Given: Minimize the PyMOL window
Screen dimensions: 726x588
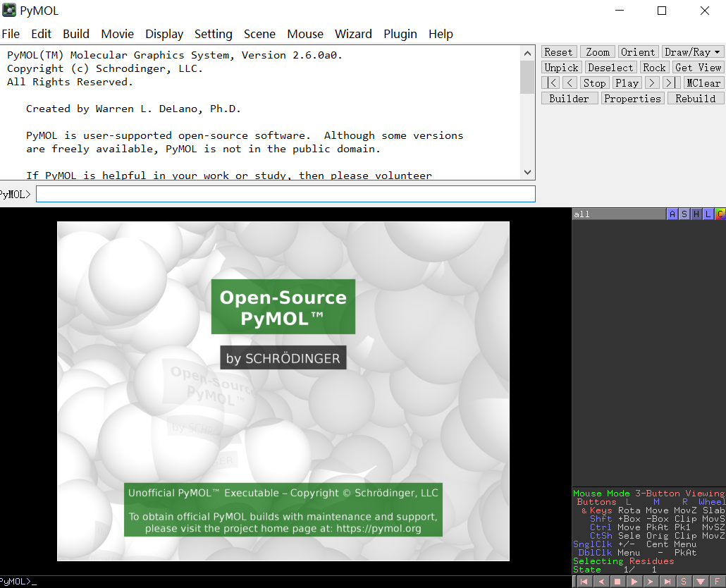Looking at the screenshot, I should pos(620,11).
